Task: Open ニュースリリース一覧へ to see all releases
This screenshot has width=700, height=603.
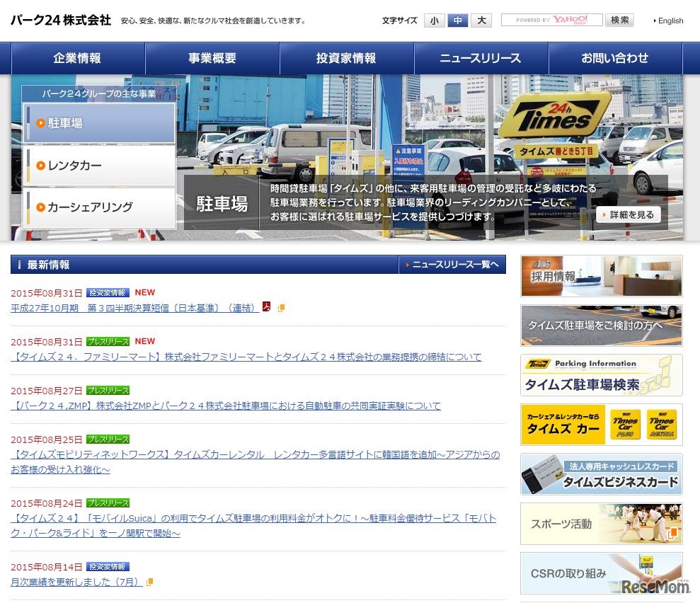Action: [x=455, y=263]
